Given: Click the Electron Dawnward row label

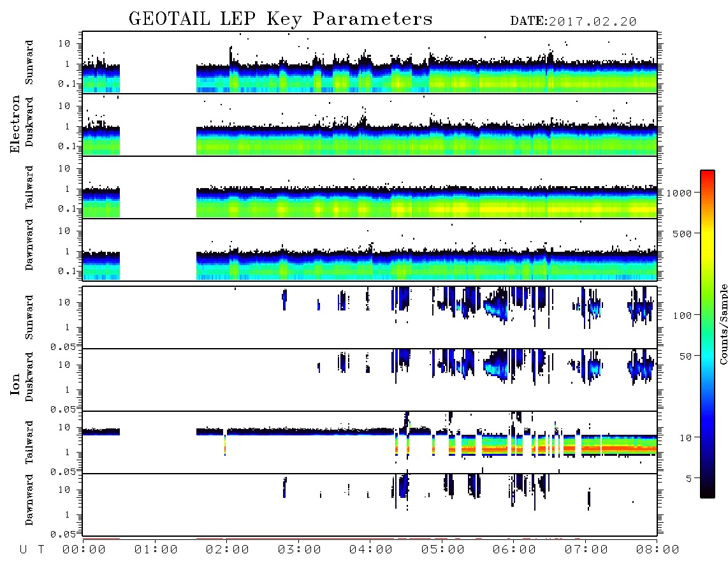Looking at the screenshot, I should pyautogui.click(x=29, y=245).
